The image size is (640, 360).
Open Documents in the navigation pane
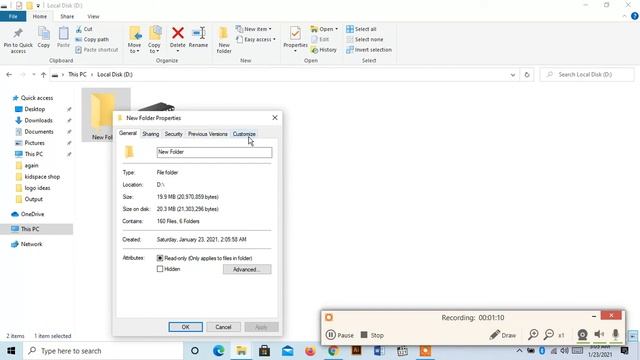(39, 132)
